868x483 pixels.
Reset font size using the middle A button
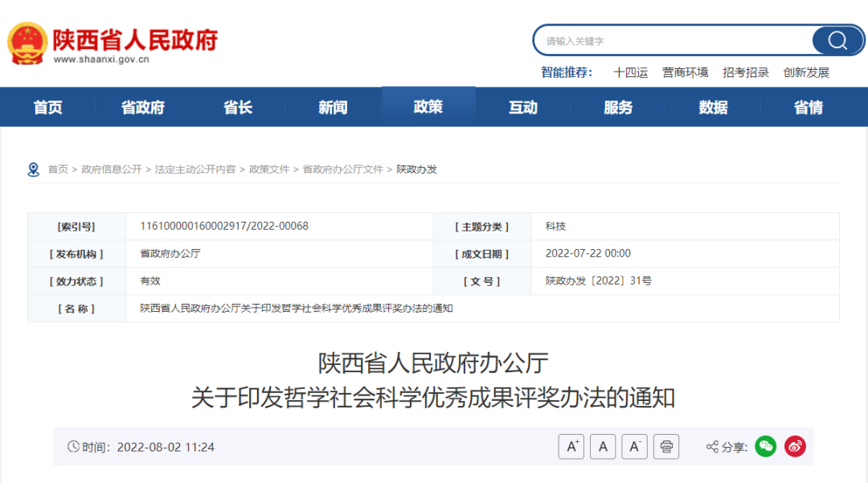coord(603,446)
